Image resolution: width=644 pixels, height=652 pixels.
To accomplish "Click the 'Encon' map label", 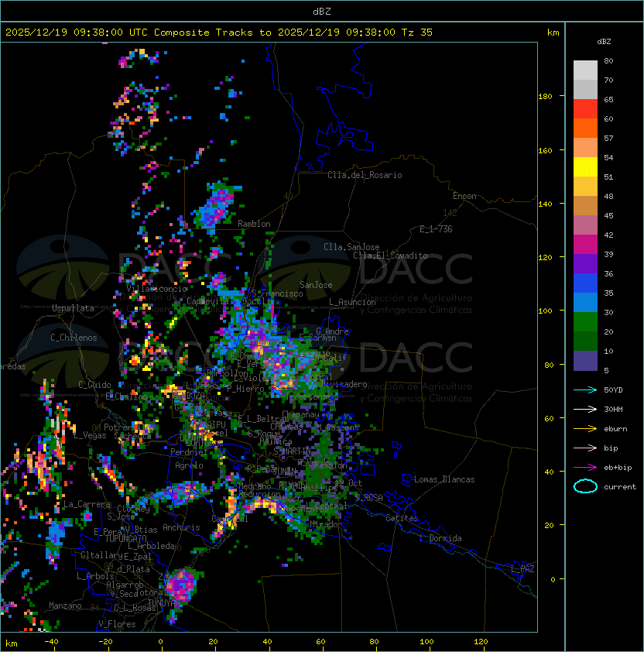I will pos(464,196).
